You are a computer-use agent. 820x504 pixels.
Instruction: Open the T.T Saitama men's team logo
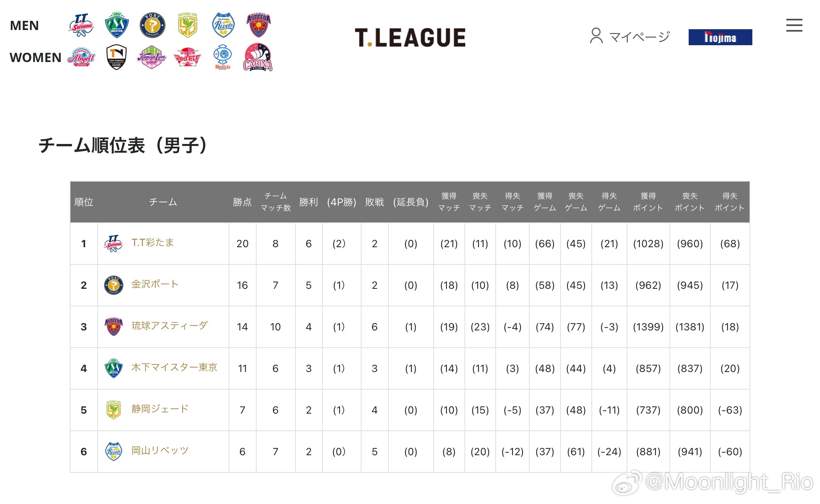[x=81, y=25]
